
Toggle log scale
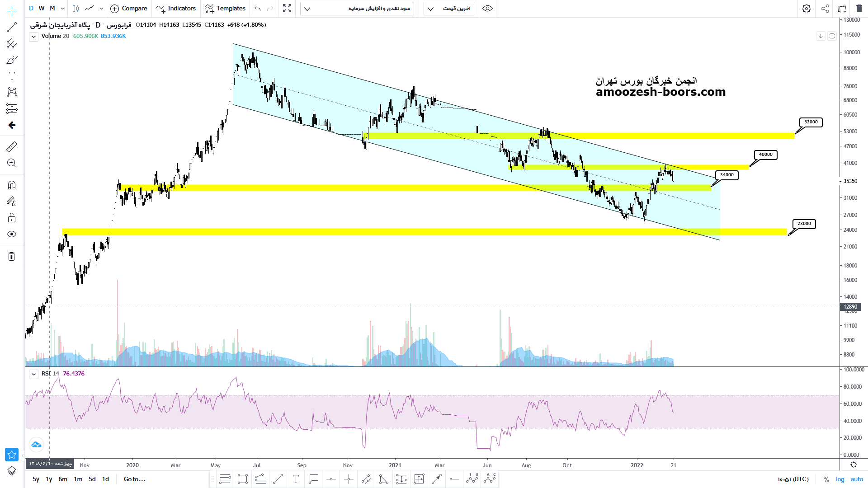[840, 479]
